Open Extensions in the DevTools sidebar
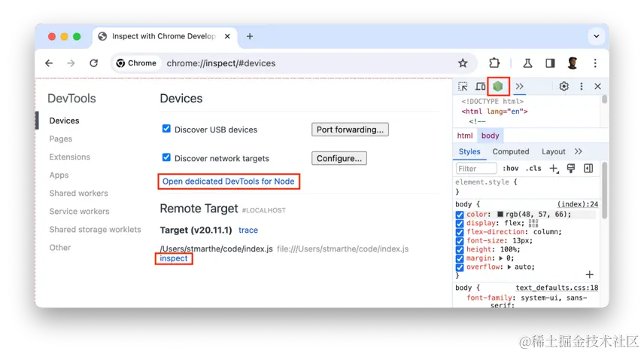This screenshot has height=354, width=644. pos(69,157)
